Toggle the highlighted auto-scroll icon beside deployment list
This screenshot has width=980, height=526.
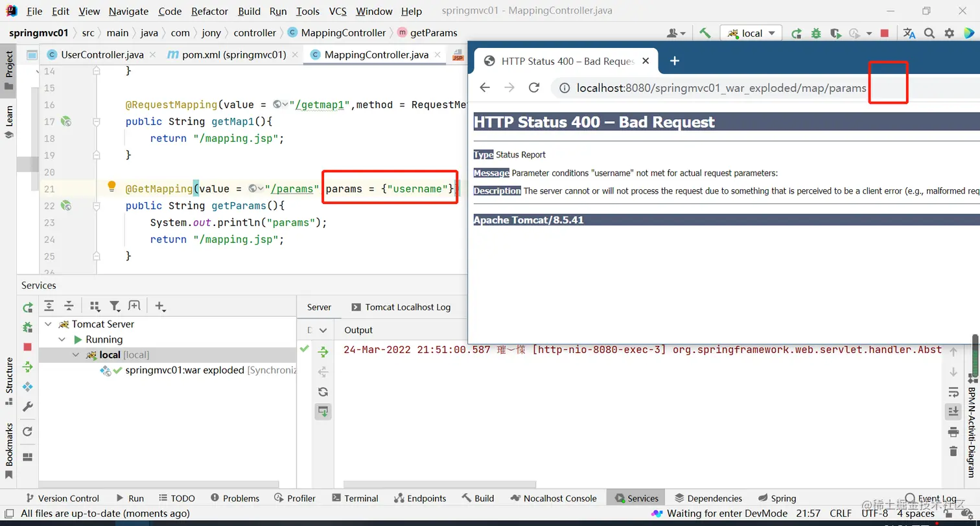point(323,411)
